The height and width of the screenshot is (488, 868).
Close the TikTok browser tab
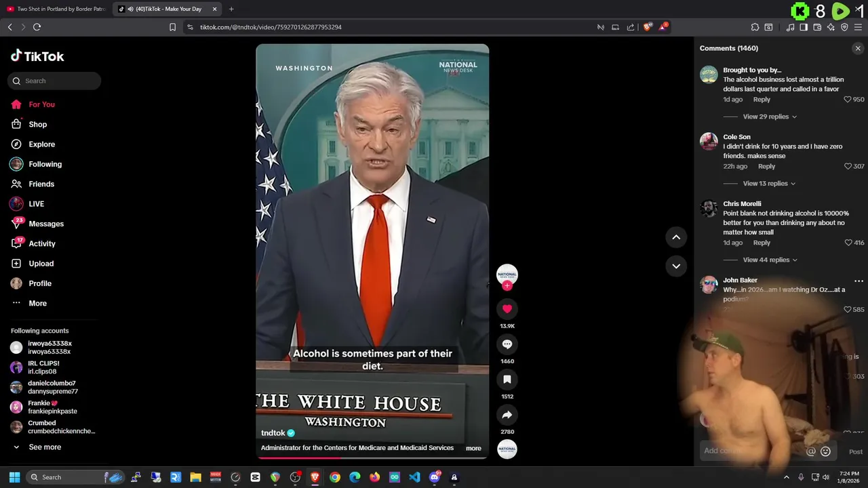coord(215,9)
